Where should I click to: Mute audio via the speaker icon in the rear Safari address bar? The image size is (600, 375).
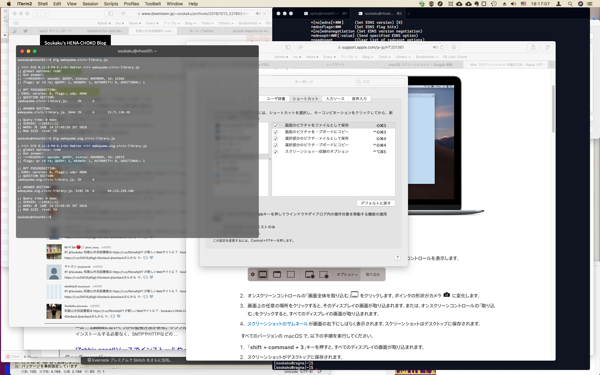click(x=258, y=13)
